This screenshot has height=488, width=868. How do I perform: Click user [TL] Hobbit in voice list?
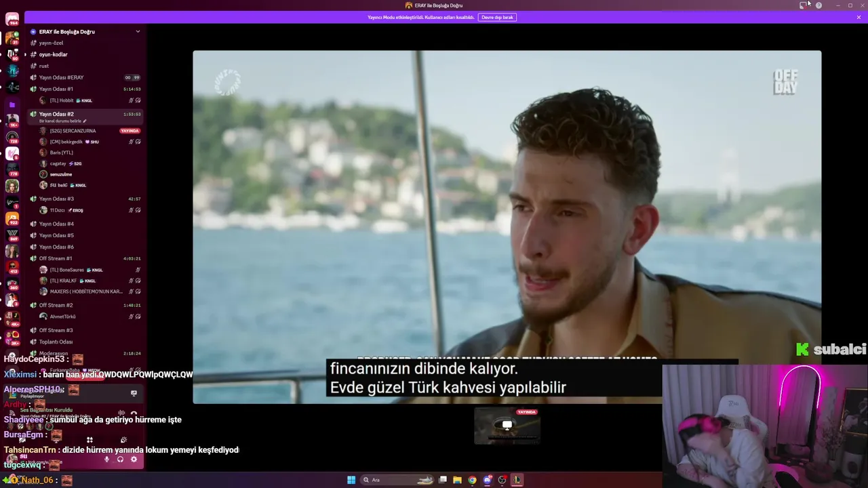coord(90,100)
